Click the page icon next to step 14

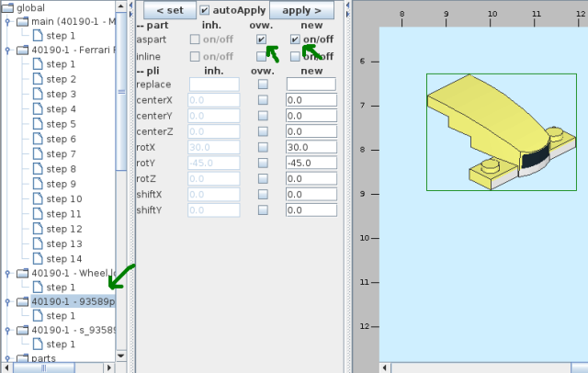pyautogui.click(x=38, y=258)
